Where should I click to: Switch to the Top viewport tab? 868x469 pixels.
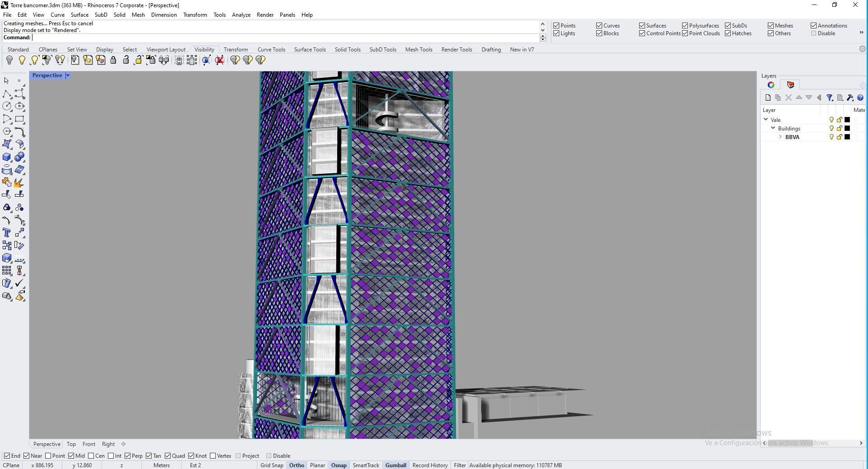[71, 444]
